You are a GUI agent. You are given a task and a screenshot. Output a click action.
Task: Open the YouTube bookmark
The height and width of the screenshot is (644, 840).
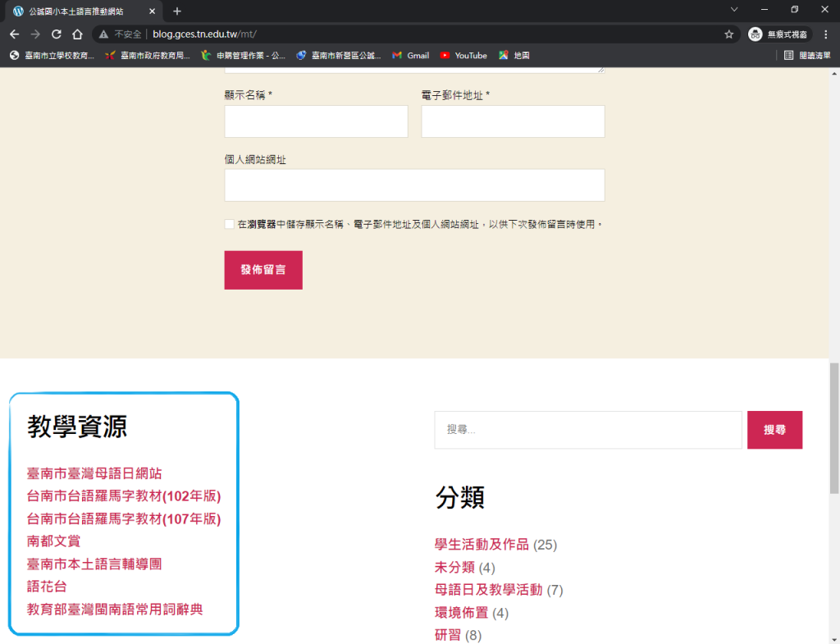pyautogui.click(x=463, y=56)
